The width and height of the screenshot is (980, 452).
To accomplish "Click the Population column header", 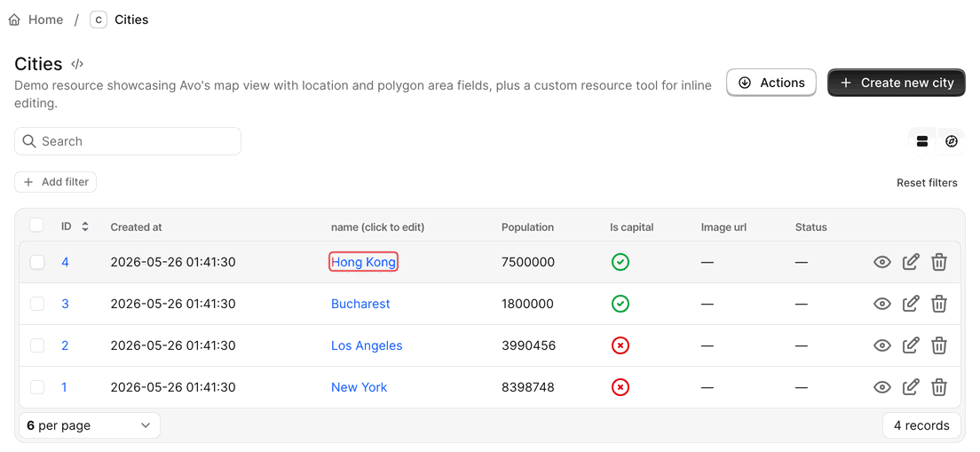I will 527,227.
